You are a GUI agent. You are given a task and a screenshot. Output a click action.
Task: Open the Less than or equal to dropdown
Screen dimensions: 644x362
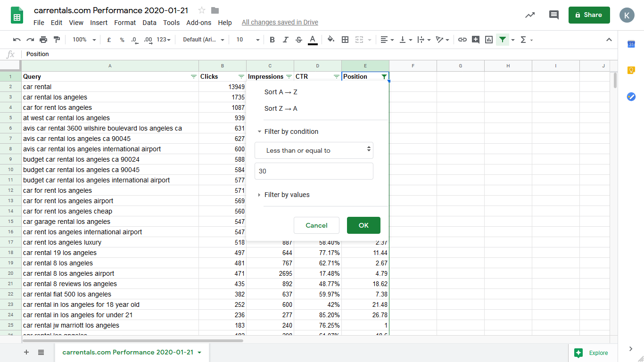(314, 150)
